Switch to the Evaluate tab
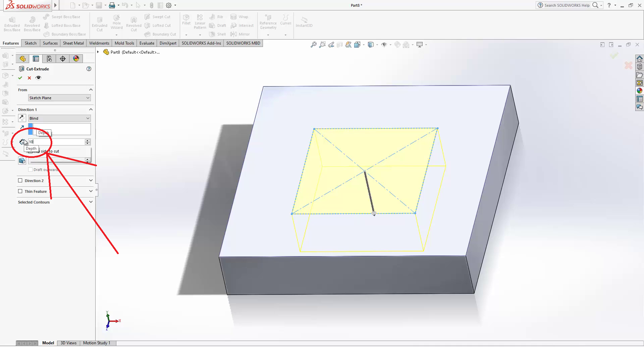 [147, 43]
